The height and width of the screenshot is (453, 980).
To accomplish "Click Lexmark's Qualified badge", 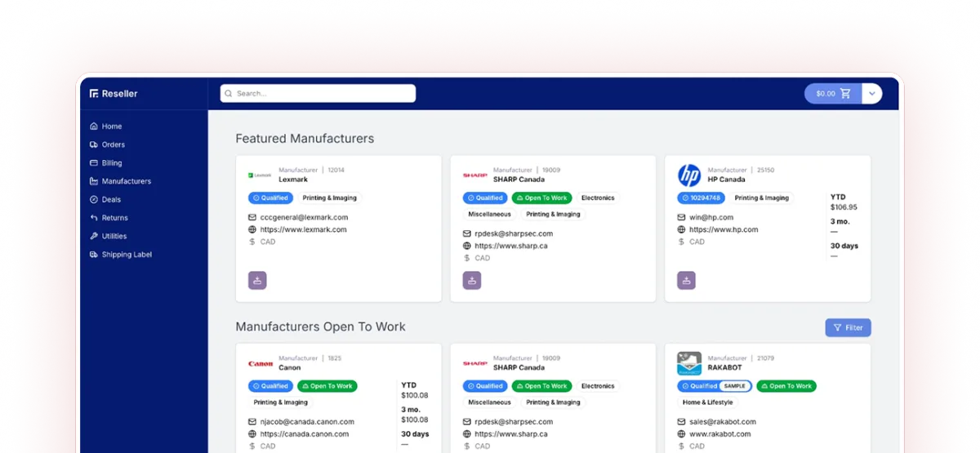I will (x=270, y=198).
